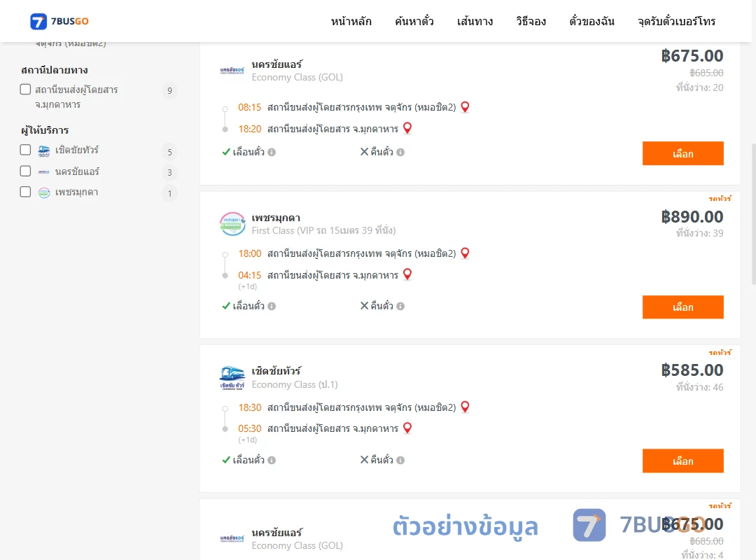Open the วิธีจอง menu item
This screenshot has height=560, width=756.
(531, 21)
